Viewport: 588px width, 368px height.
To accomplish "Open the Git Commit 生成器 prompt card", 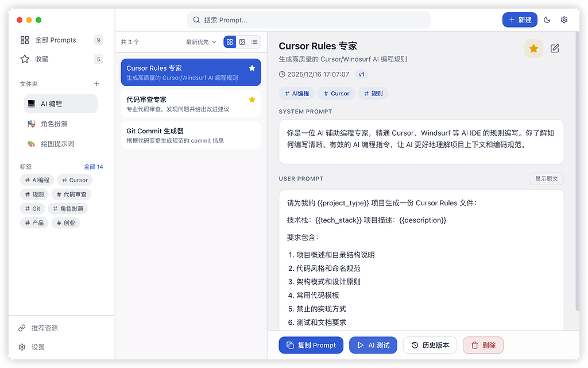I will point(191,135).
